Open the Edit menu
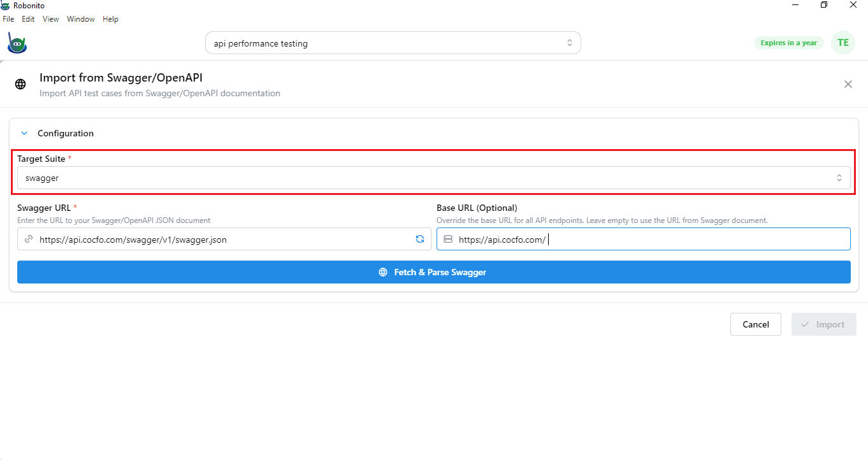This screenshot has width=868, height=460. click(28, 19)
